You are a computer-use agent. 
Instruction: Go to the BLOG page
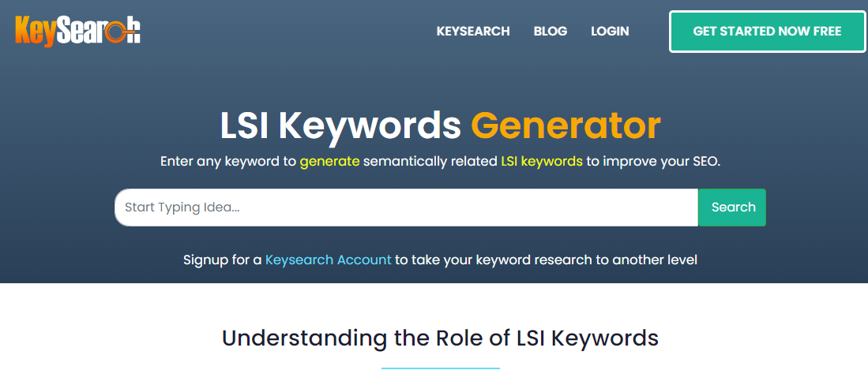tap(550, 31)
